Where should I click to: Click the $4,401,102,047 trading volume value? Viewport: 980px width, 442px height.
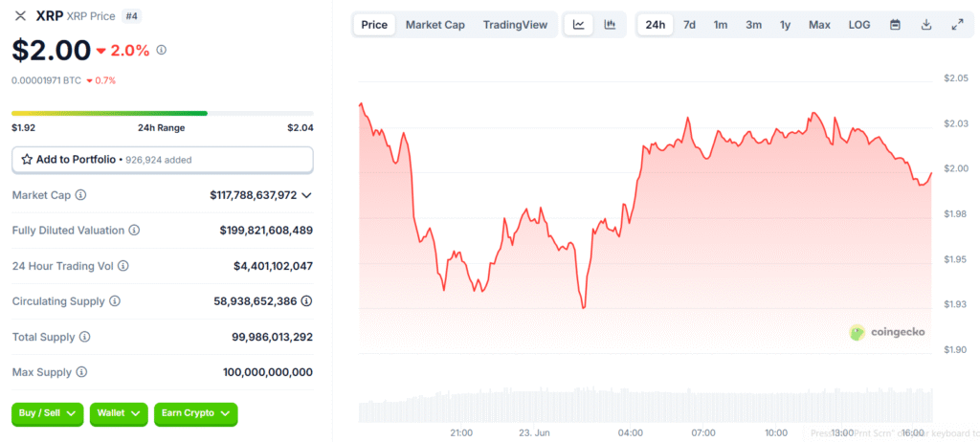coord(273,266)
